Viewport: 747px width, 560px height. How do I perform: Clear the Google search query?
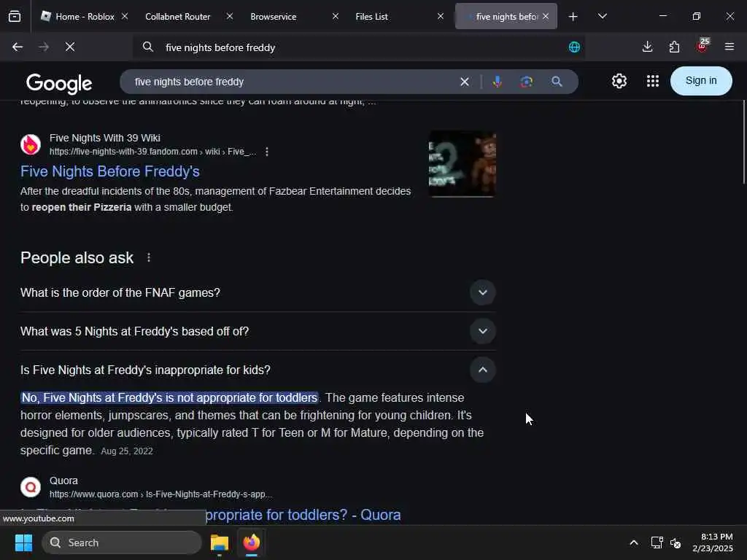(x=465, y=82)
